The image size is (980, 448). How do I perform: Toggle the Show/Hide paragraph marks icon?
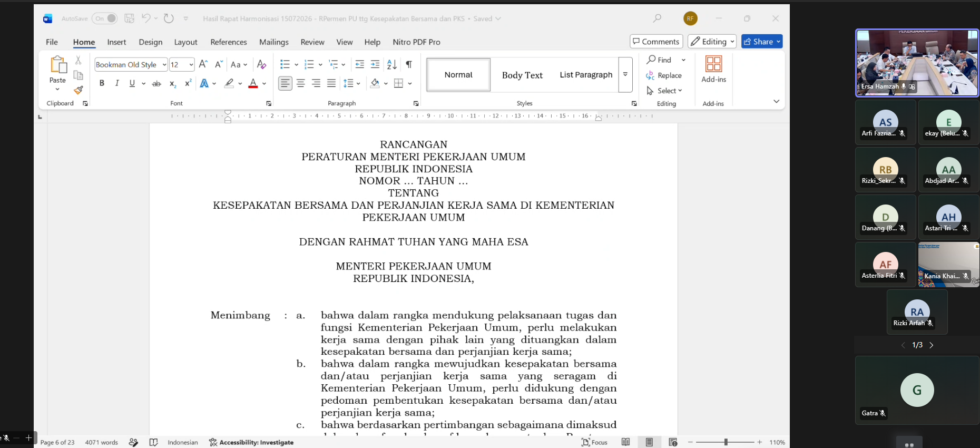click(409, 64)
